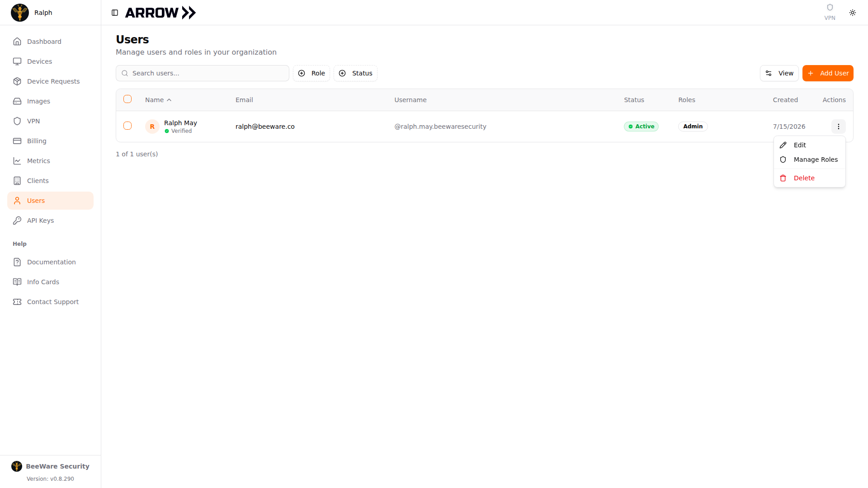Screen dimensions: 868x488
Task: Open Images drive icon
Action: point(17,101)
